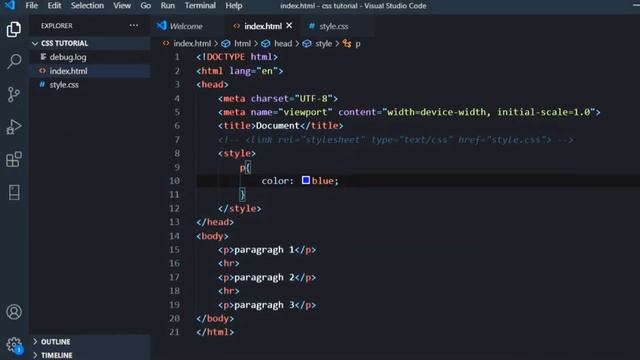
Task: Open the Help menu
Action: click(x=233, y=6)
